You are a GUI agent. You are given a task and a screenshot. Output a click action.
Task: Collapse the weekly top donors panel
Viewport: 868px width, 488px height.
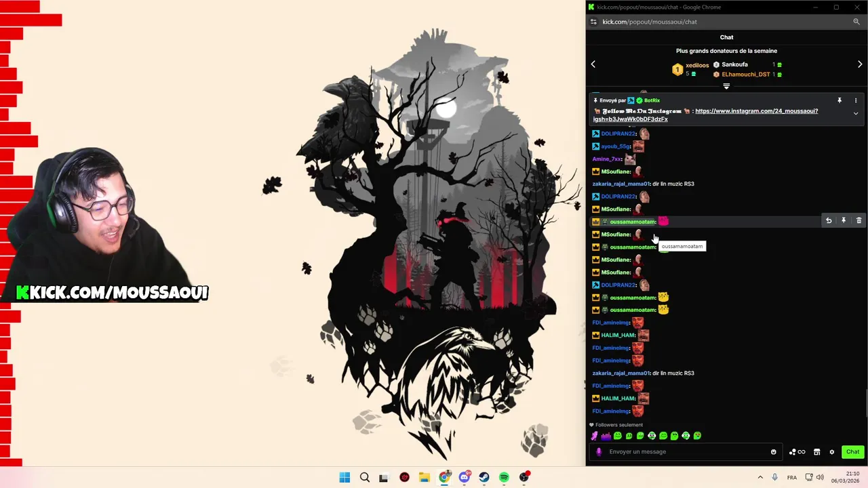pyautogui.click(x=726, y=86)
